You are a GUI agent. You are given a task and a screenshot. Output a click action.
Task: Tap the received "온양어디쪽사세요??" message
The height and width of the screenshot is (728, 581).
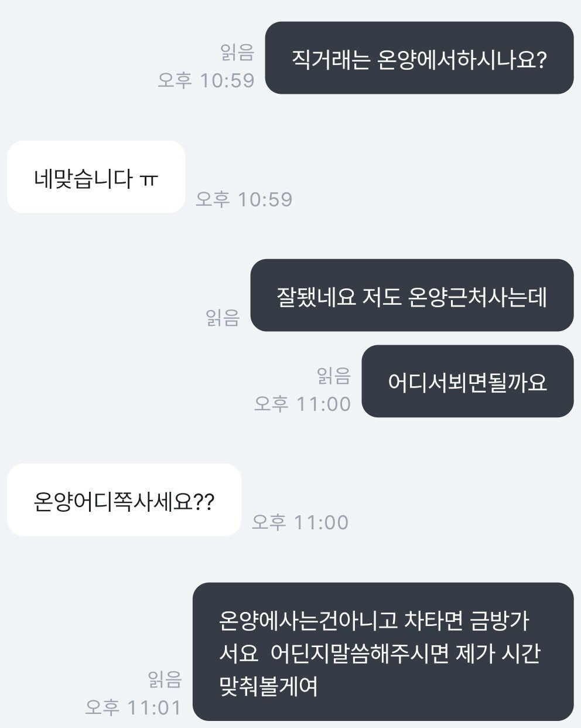click(124, 501)
